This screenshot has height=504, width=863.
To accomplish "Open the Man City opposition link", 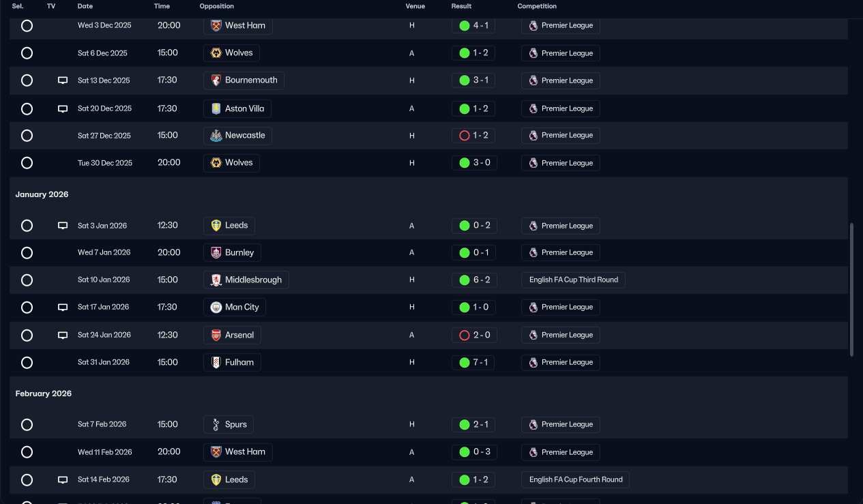I will [x=234, y=308].
